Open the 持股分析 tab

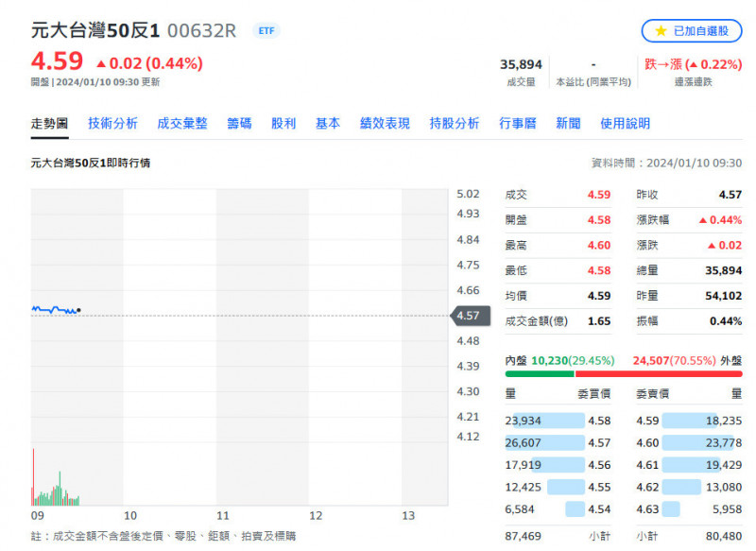[x=455, y=124]
